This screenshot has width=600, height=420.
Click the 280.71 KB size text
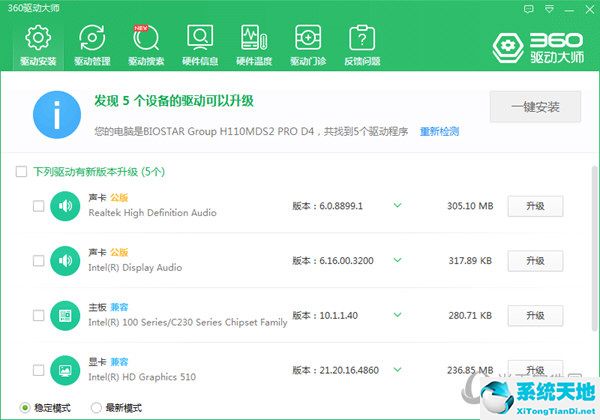[470, 315]
